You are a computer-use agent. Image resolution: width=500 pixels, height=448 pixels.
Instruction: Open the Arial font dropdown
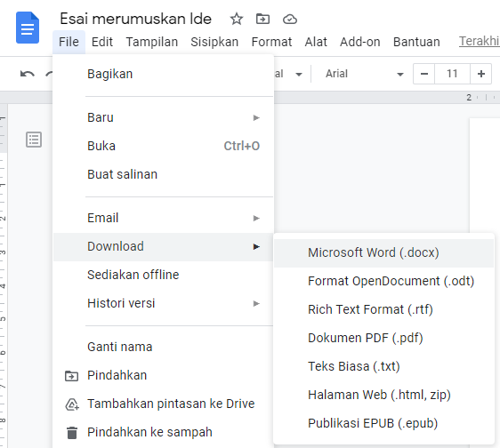365,74
